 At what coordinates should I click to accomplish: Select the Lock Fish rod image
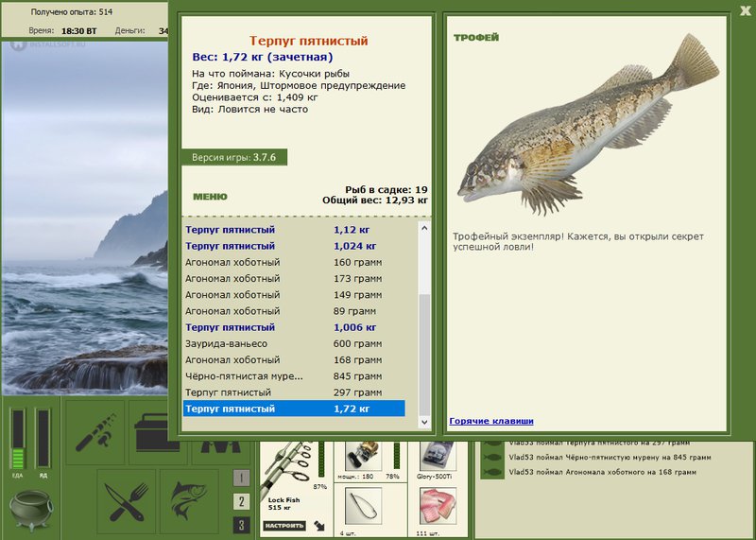(x=287, y=468)
